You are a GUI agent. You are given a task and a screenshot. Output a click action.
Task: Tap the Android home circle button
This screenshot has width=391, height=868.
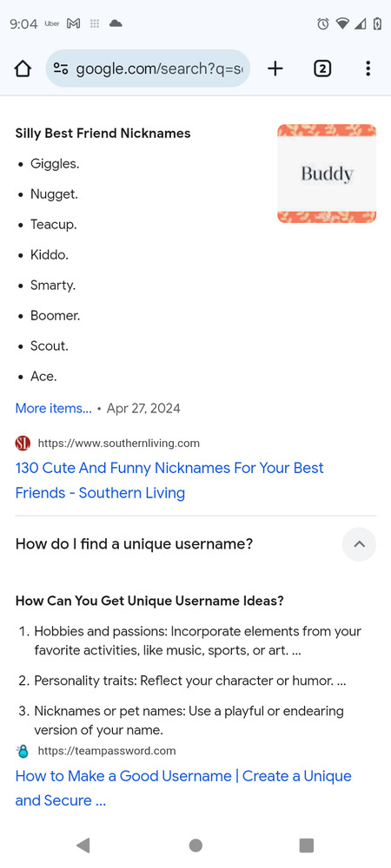point(195,845)
